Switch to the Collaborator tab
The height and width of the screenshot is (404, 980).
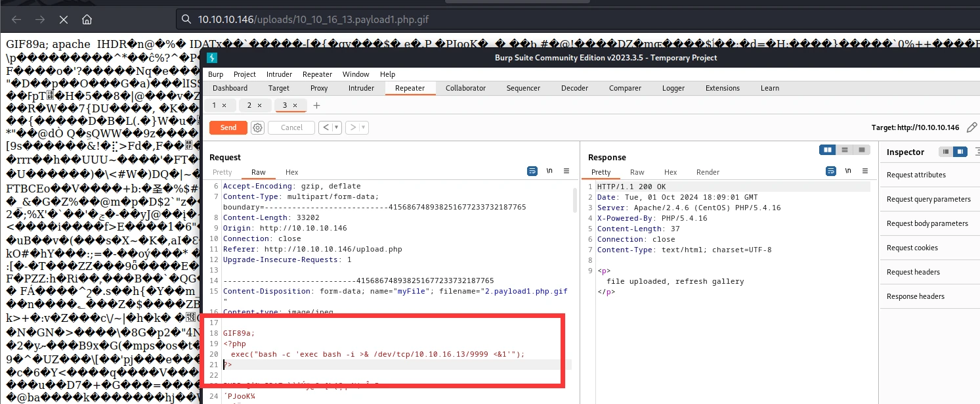point(466,88)
